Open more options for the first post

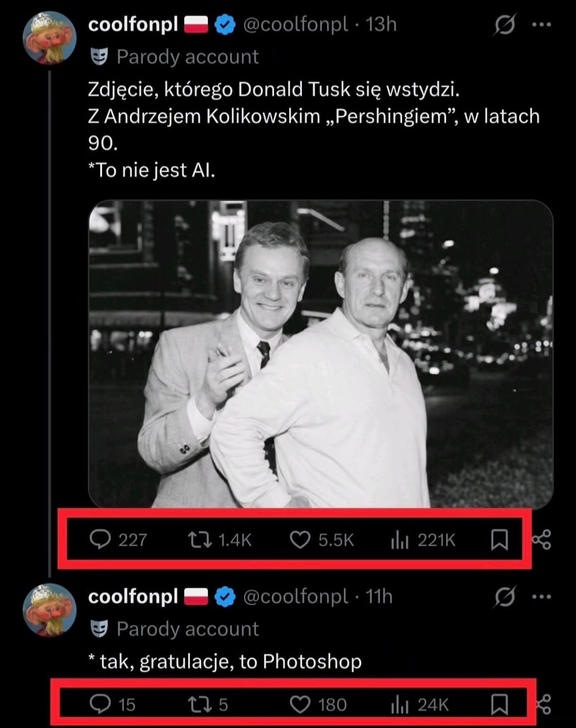(541, 24)
